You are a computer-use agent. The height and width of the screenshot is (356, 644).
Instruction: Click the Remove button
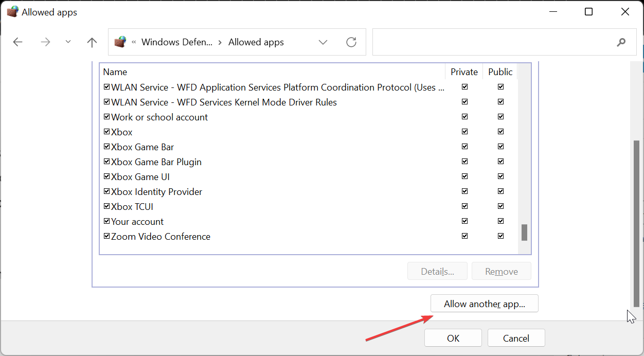pyautogui.click(x=502, y=271)
